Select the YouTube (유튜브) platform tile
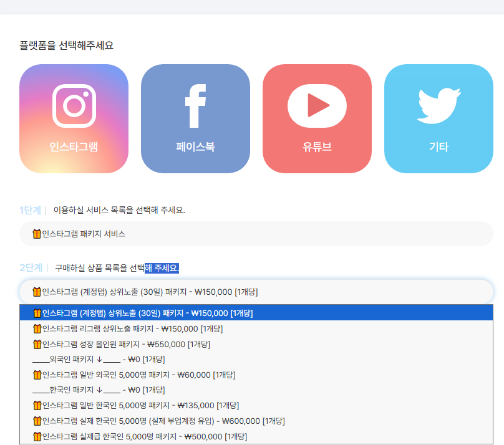The image size is (504, 445). tap(317, 118)
